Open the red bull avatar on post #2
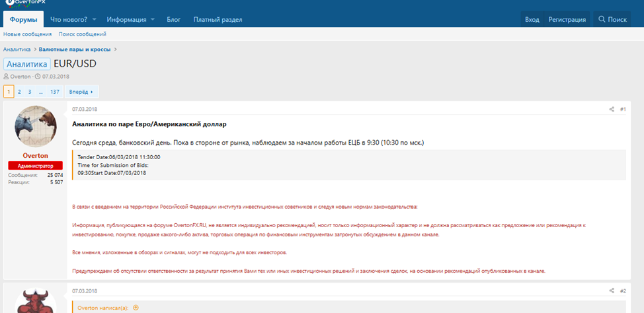Viewport: 644px width, 313px height. (36, 302)
